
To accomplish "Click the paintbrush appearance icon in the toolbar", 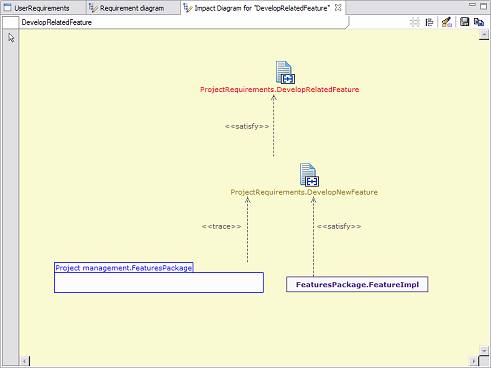I will pos(447,22).
